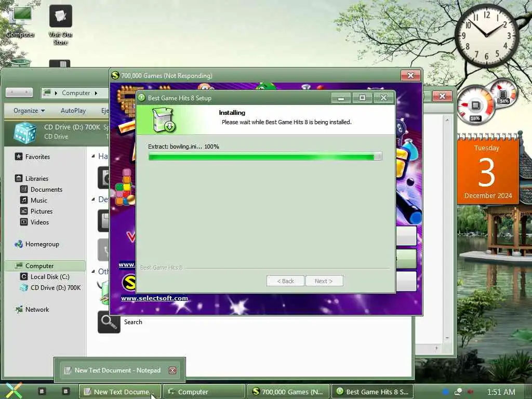
Task: Collapse the Hard Disk Drives group arrow
Action: pos(94,156)
